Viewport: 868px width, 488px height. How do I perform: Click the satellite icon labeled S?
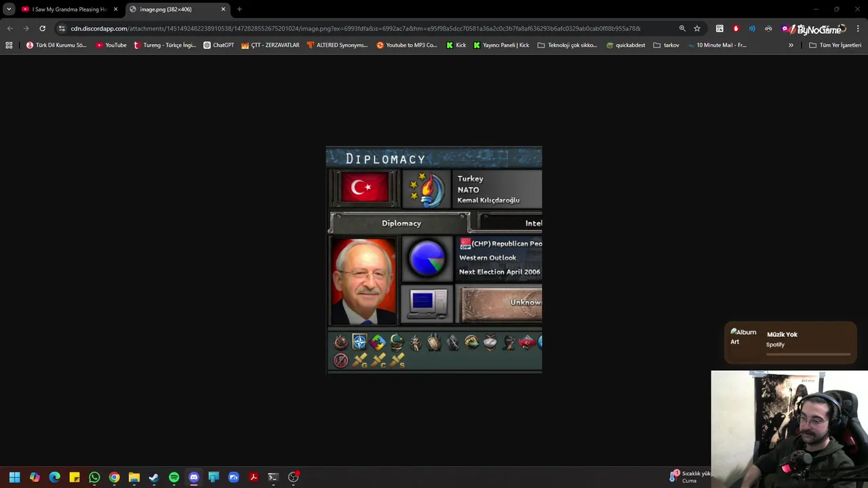[397, 361]
